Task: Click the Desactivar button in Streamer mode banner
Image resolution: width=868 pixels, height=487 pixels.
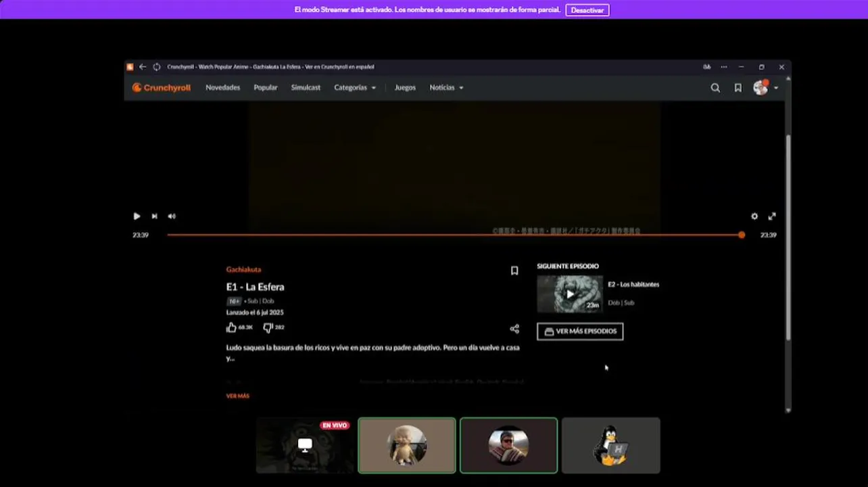Action: click(x=587, y=10)
